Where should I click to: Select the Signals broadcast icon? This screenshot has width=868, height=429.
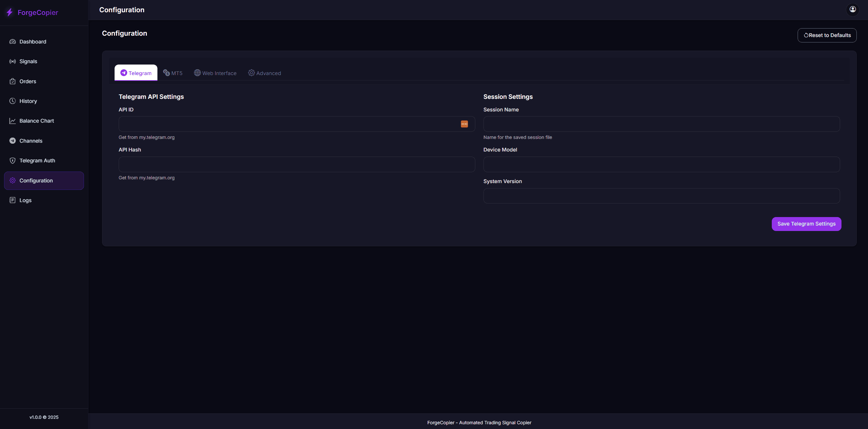13,61
